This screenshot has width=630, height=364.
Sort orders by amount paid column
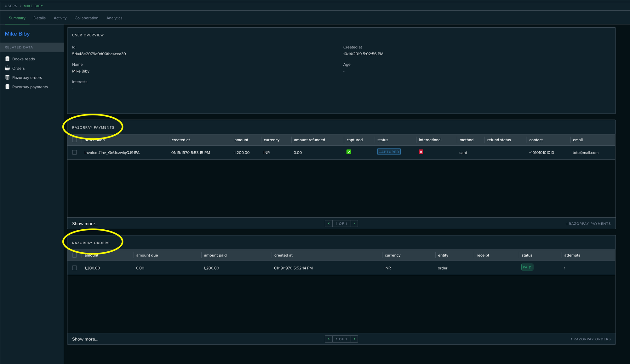(215, 255)
